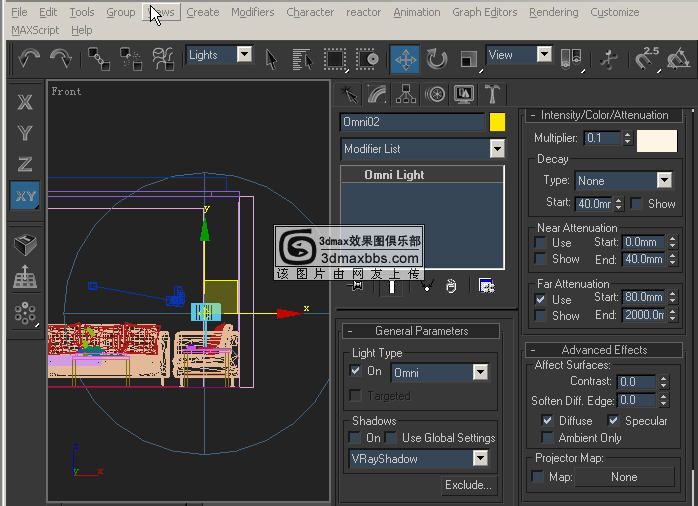Expand the Modifier List dropdown
Image resolution: width=698 pixels, height=506 pixels.
(x=497, y=149)
